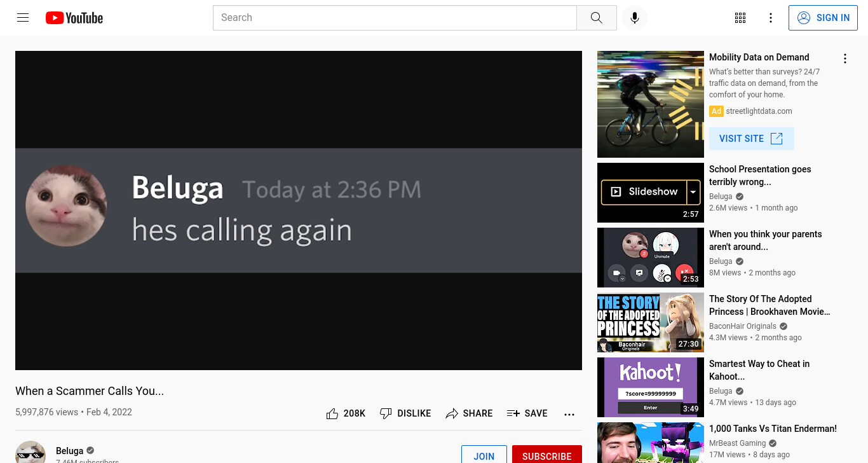The image size is (868, 463).
Task: Click the Ad badge label
Action: (716, 111)
